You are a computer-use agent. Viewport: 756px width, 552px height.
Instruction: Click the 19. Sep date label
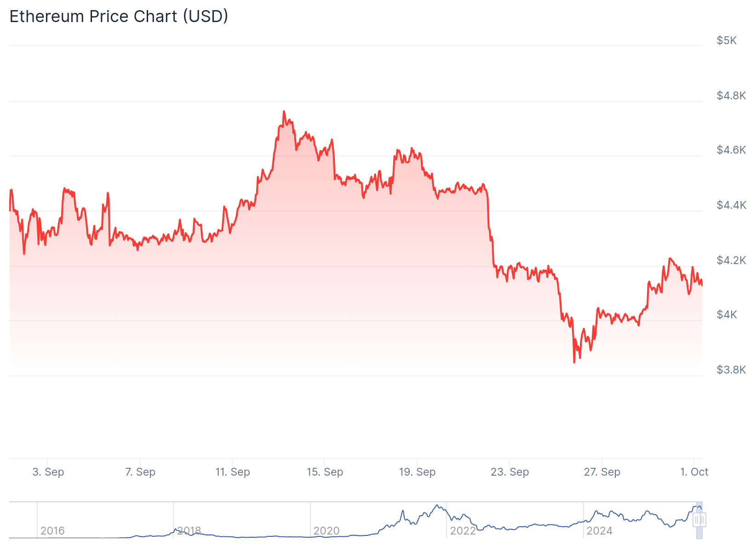click(417, 472)
